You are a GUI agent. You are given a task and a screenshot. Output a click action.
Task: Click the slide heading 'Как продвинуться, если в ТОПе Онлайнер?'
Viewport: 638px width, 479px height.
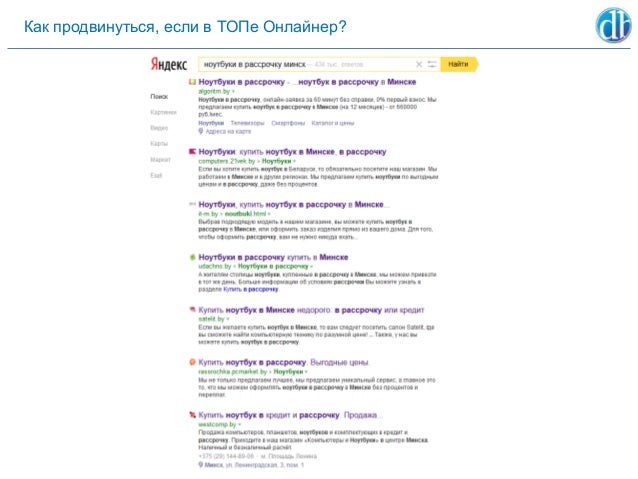click(x=185, y=27)
